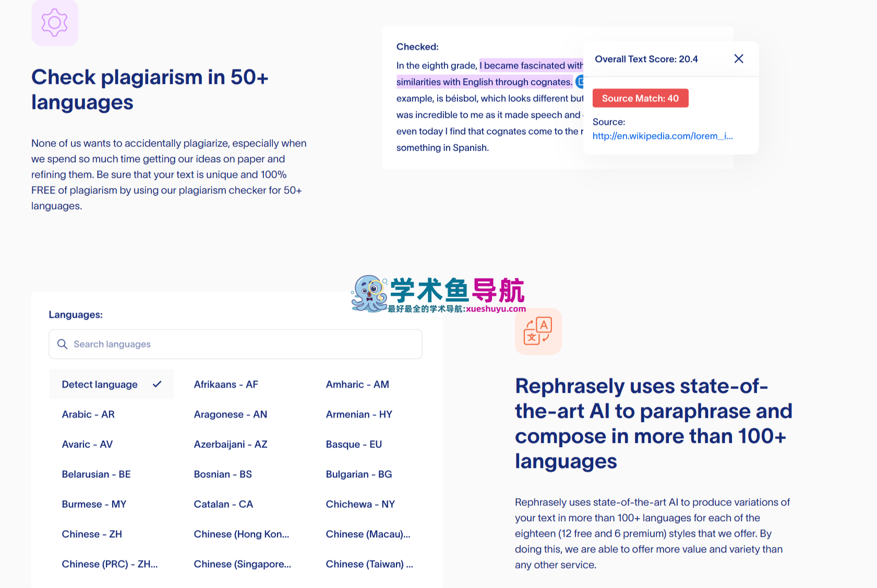877x588 pixels.
Task: Choose Belarusian - BE language
Action: click(x=97, y=474)
